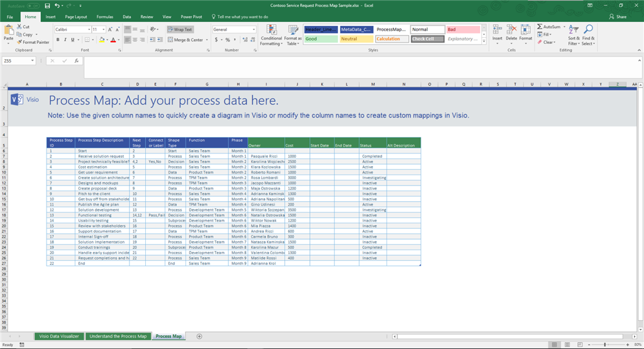Viewport: 644px width, 349px height.
Task: Apply italic formatting
Action: coord(65,40)
